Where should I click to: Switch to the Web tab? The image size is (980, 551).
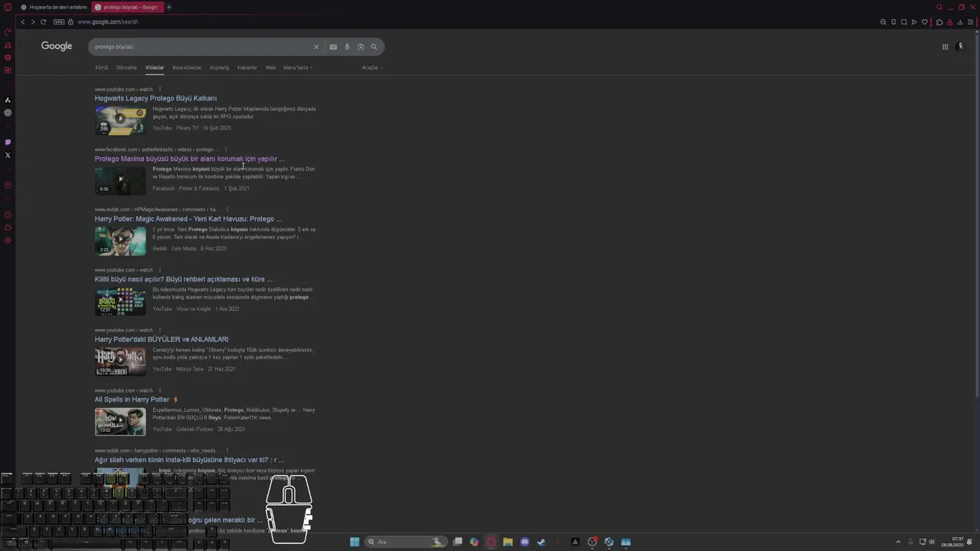270,67
